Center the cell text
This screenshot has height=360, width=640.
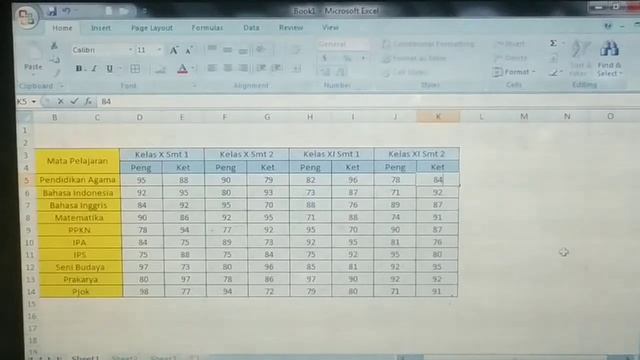pos(227,68)
